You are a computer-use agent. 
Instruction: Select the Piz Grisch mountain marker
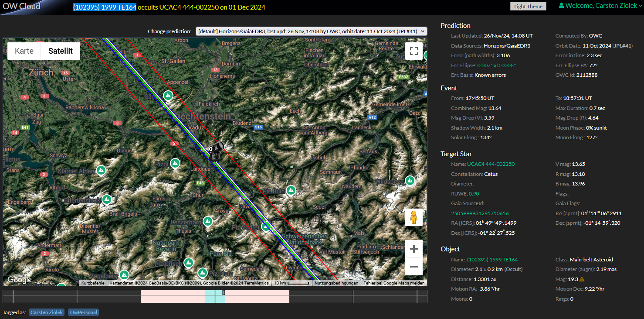pyautogui.click(x=188, y=263)
